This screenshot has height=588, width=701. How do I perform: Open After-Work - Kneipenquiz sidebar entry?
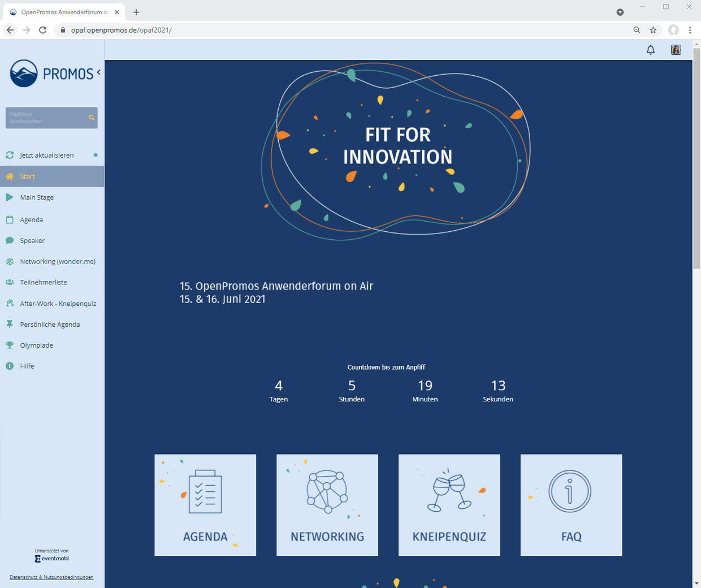coord(58,304)
